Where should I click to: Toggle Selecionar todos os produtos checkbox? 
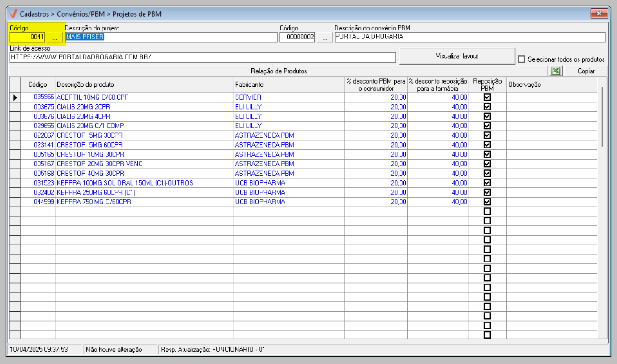coord(521,59)
